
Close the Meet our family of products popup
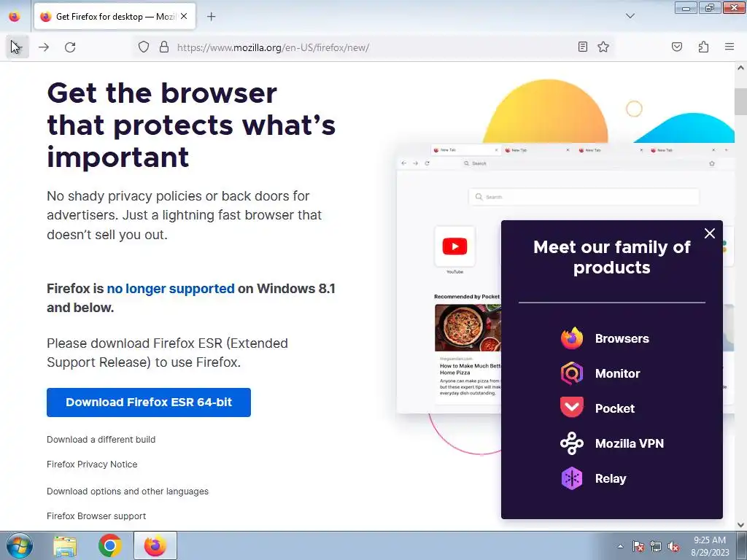709,233
